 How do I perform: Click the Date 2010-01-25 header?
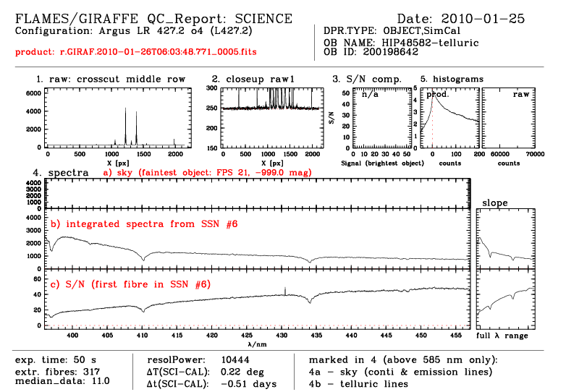coord(460,19)
